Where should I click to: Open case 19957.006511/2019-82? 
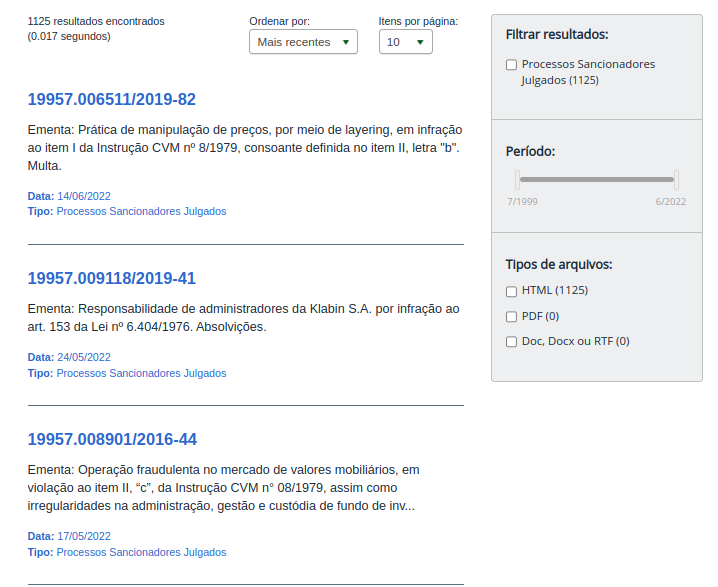112,100
